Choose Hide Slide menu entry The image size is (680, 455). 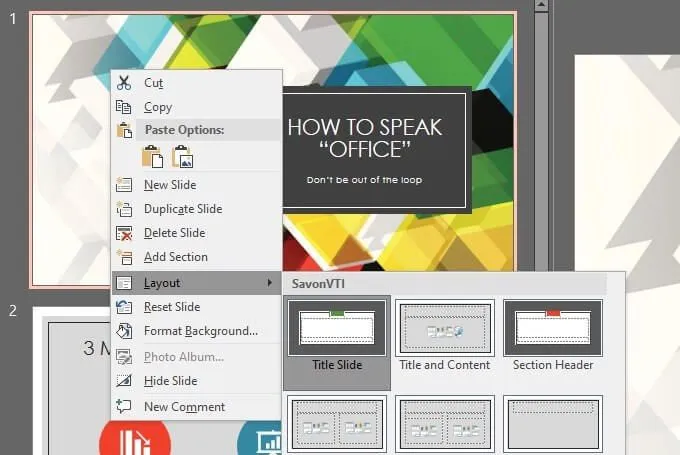pos(196,381)
